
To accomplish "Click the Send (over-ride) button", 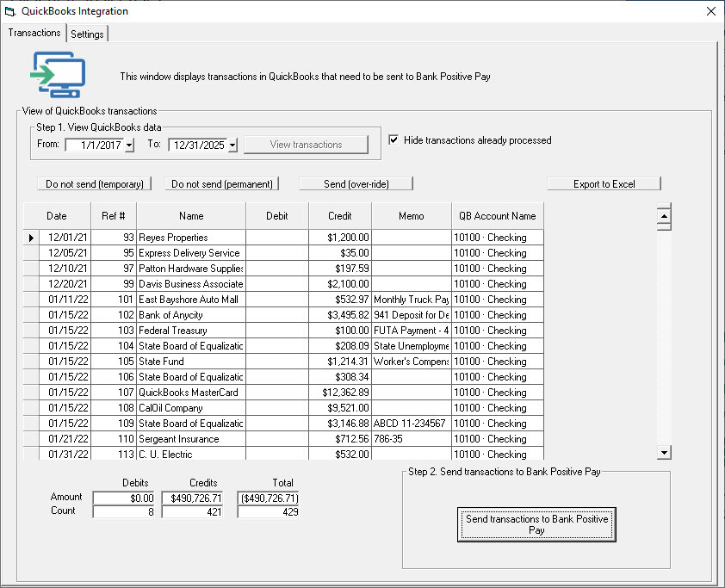I will point(356,184).
